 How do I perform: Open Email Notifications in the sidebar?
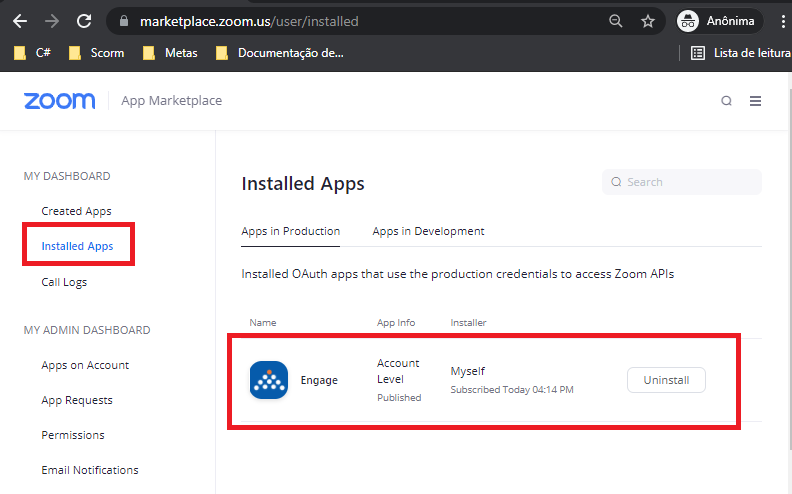(90, 470)
